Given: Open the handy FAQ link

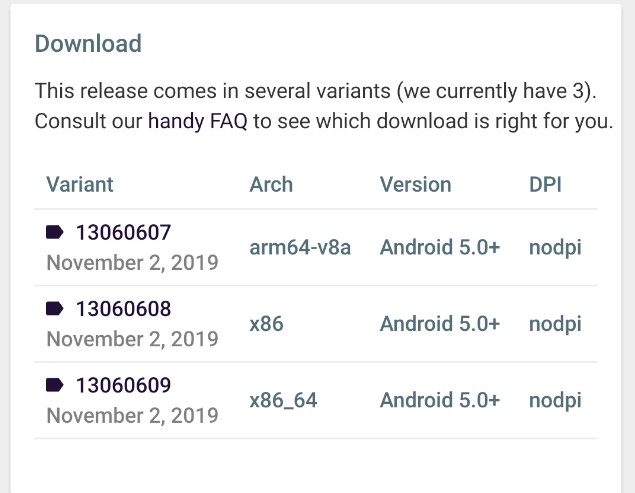Looking at the screenshot, I should [x=198, y=121].
